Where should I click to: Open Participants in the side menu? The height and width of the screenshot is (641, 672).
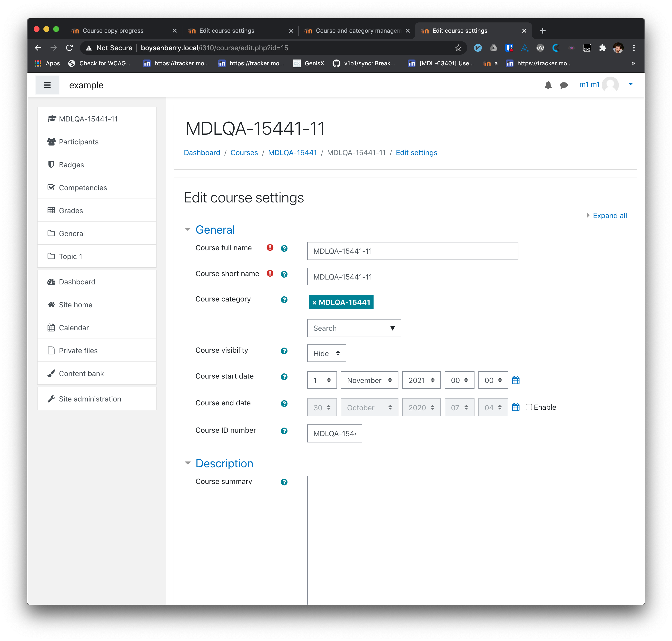coord(97,142)
